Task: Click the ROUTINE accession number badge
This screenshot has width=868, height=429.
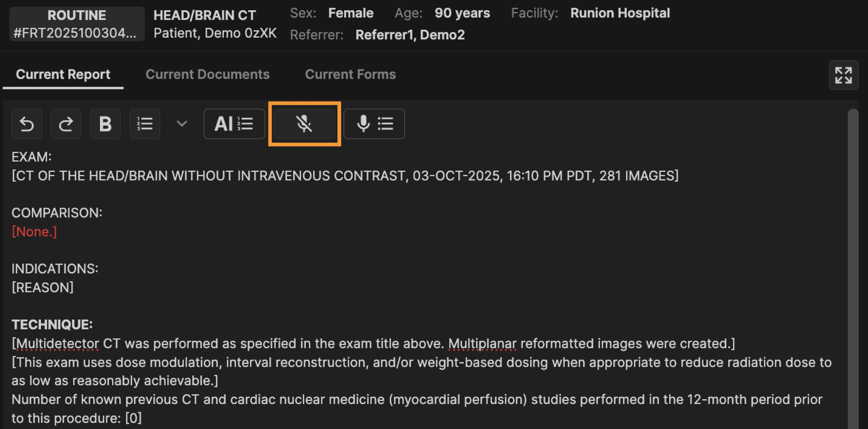Action: tap(77, 24)
